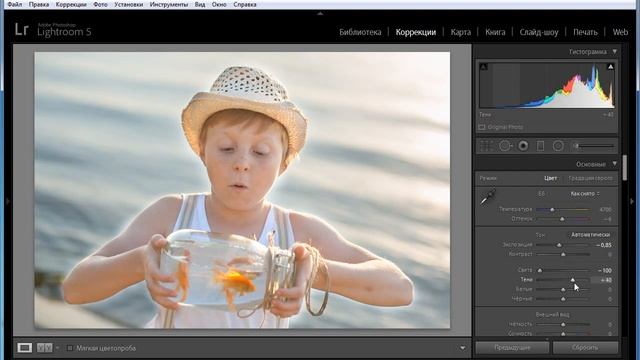This screenshot has height=360, width=640.
Task: Switch to Web module
Action: 620,32
